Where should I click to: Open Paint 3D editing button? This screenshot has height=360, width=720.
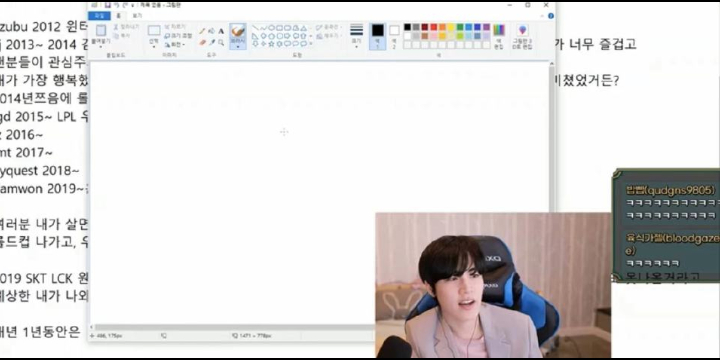pyautogui.click(x=522, y=37)
